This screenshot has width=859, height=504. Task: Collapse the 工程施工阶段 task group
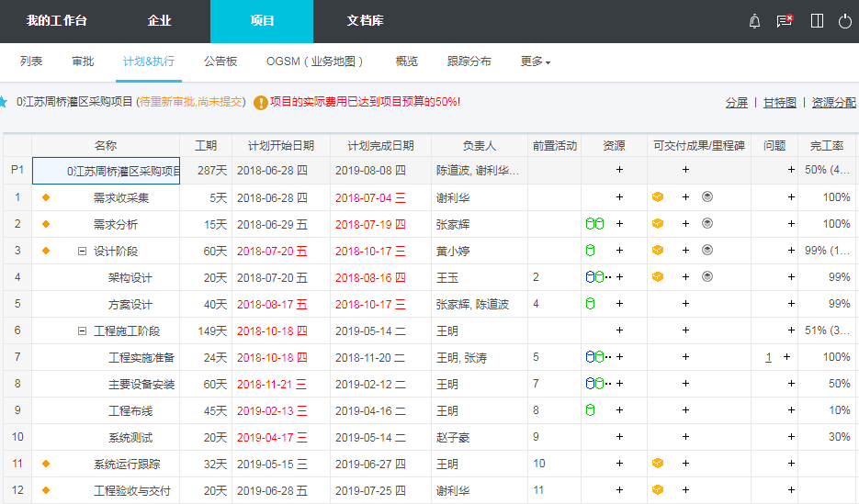click(x=82, y=330)
